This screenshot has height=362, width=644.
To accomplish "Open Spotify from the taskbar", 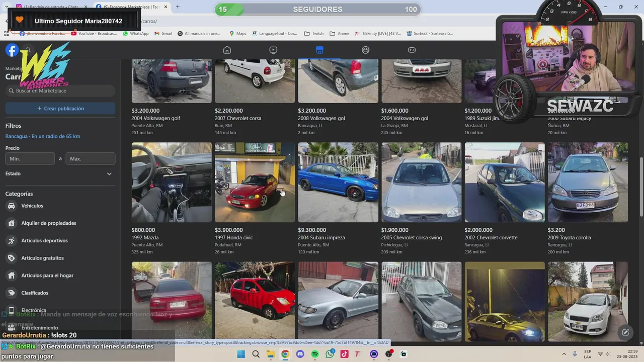I will (314, 354).
